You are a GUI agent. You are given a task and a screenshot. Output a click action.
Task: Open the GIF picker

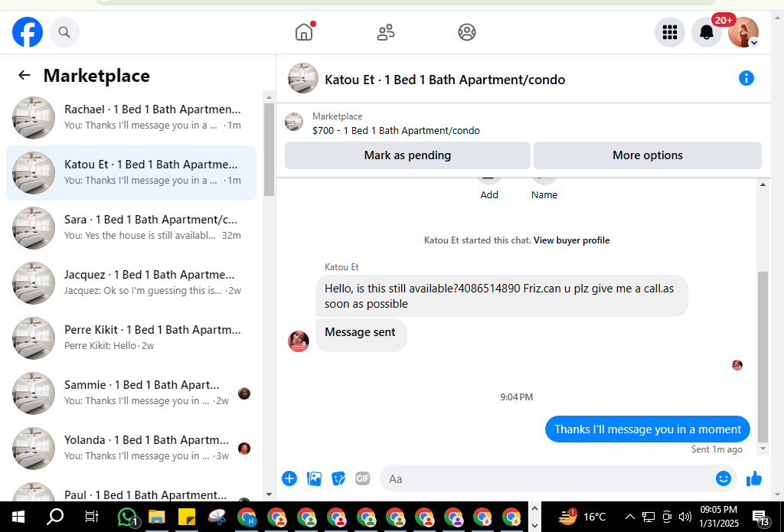362,478
